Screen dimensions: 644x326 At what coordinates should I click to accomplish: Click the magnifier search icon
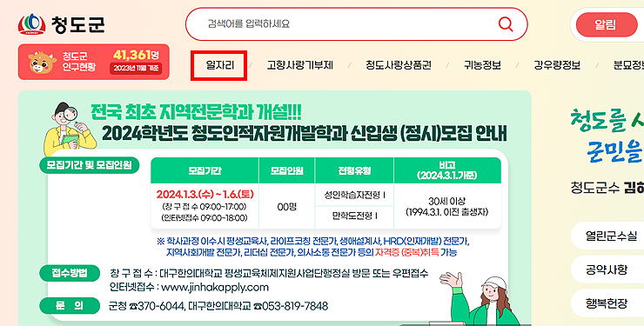(x=505, y=23)
